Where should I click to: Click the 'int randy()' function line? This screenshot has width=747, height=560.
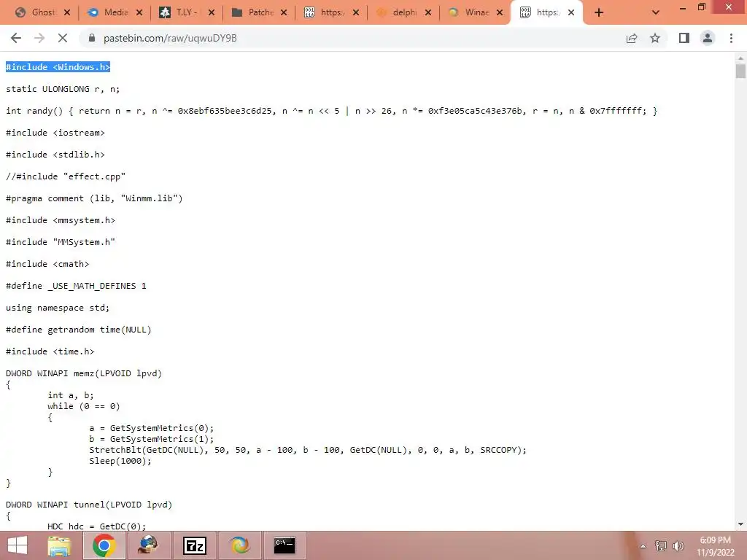tap(332, 111)
